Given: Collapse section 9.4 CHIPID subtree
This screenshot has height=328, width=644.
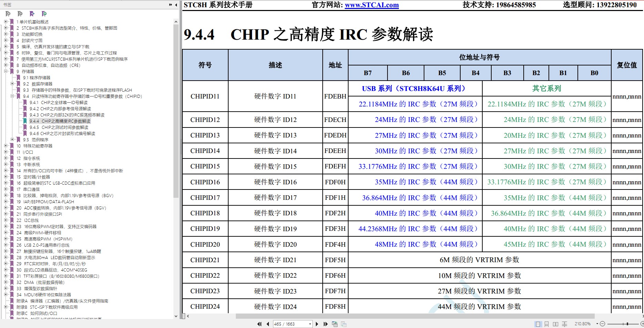Looking at the screenshot, I should click(12, 96).
